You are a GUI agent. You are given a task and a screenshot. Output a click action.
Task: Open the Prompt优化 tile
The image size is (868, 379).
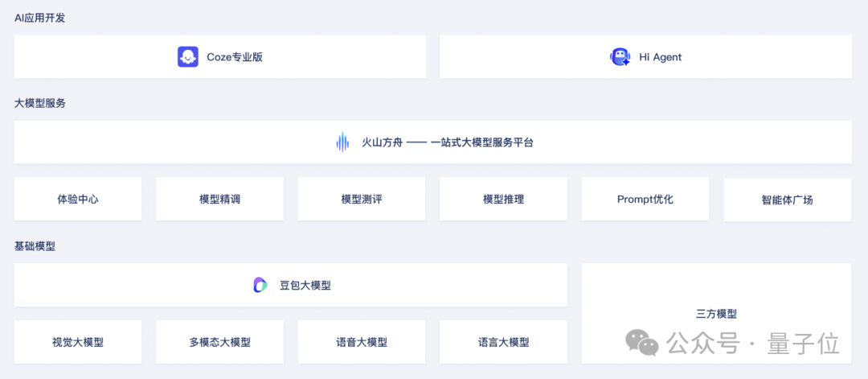[x=645, y=199]
